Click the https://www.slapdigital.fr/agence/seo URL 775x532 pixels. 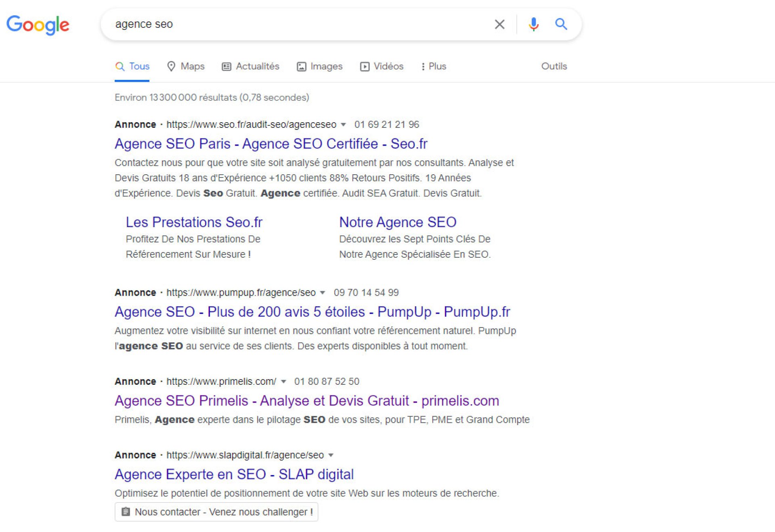pyautogui.click(x=245, y=455)
